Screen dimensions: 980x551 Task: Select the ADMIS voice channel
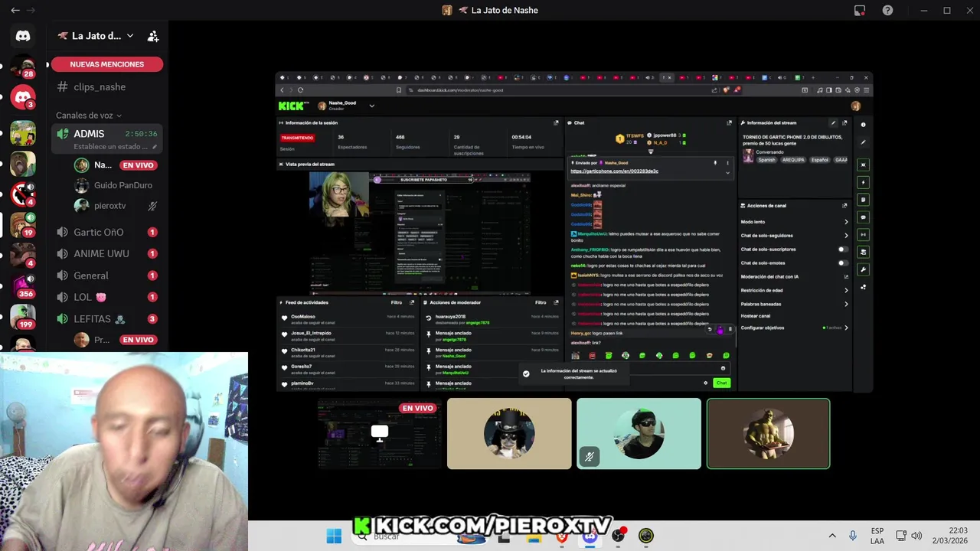click(107, 139)
